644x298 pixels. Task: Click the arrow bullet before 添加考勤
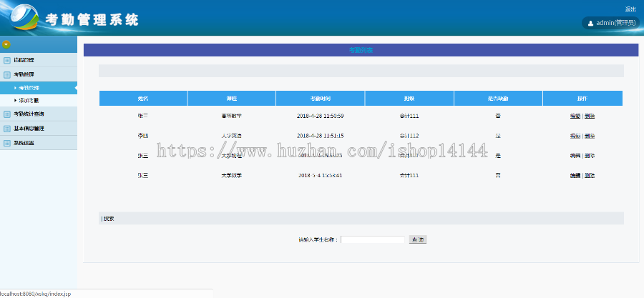[16, 100]
